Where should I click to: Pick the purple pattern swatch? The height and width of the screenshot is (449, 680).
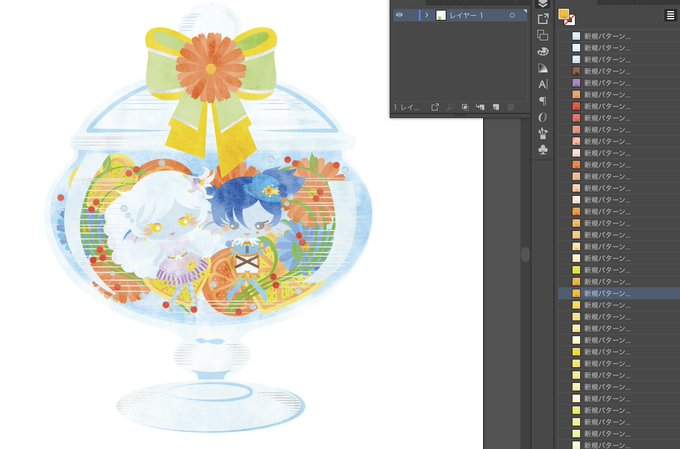(576, 83)
